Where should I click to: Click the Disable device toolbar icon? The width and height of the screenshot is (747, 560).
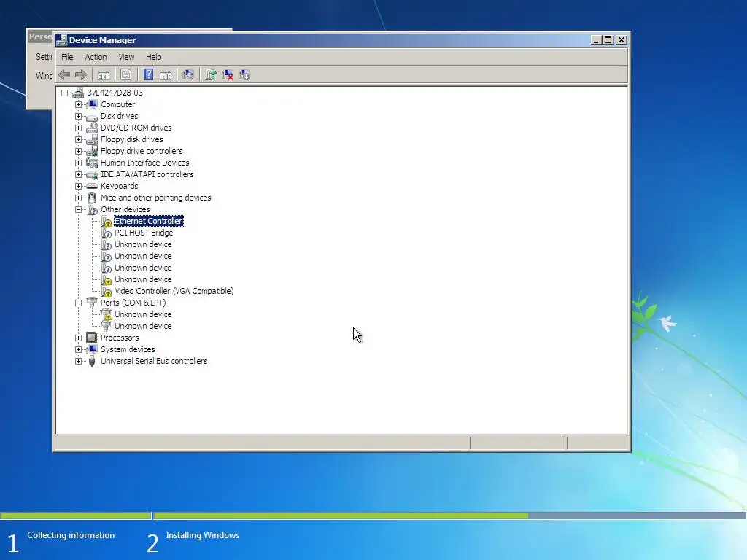tap(244, 75)
